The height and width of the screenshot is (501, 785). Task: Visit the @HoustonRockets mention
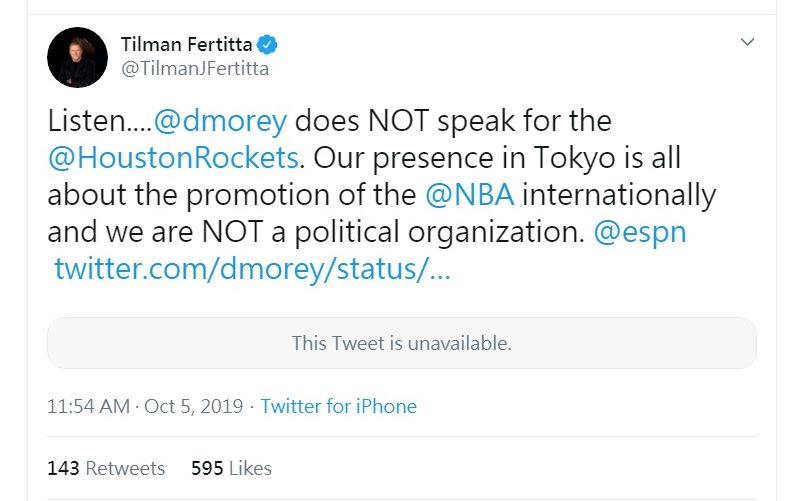point(173,157)
